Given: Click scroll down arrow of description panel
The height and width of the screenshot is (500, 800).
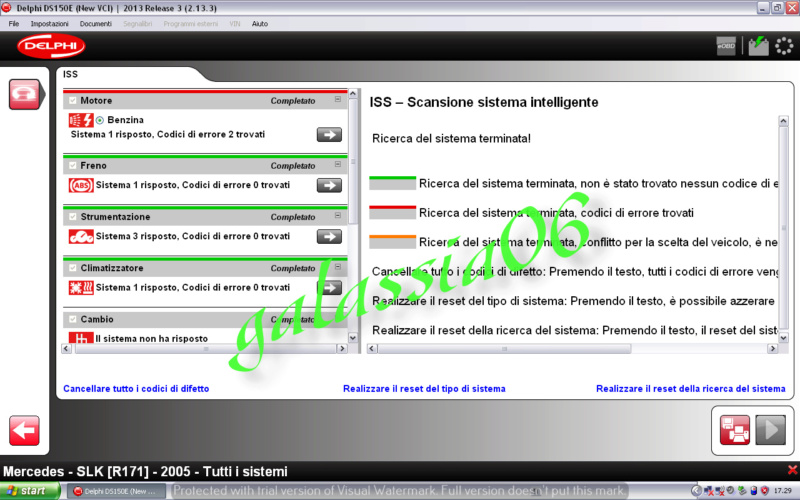Looking at the screenshot, I should [784, 338].
